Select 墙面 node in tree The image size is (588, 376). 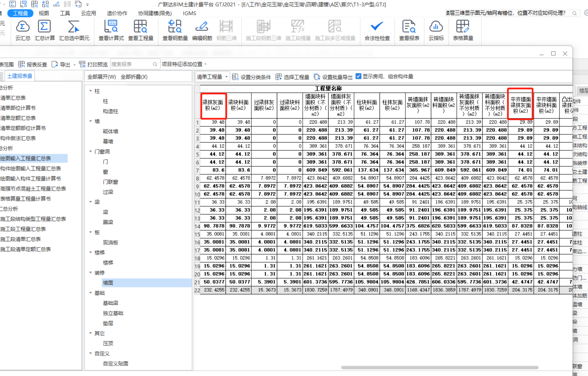click(108, 283)
